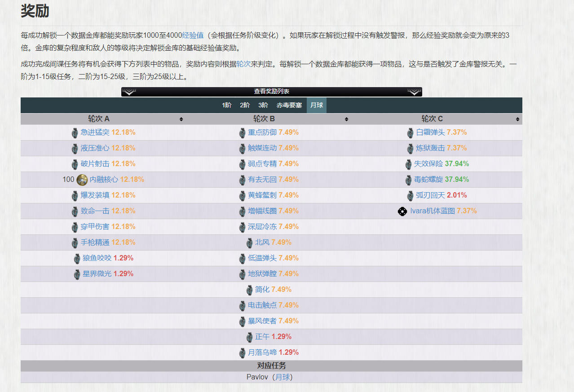This screenshot has width=574, height=392.
Task: Open the 电击触点 mod link
Action: point(262,305)
